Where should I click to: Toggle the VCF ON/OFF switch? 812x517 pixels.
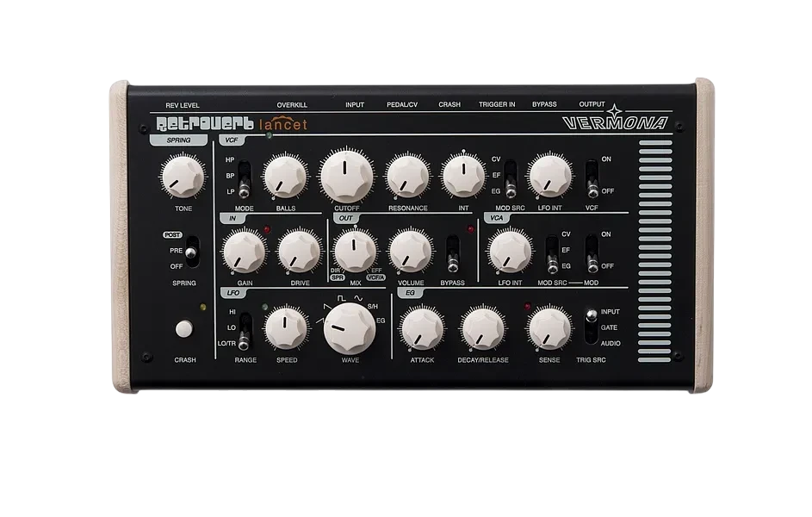[x=592, y=178]
